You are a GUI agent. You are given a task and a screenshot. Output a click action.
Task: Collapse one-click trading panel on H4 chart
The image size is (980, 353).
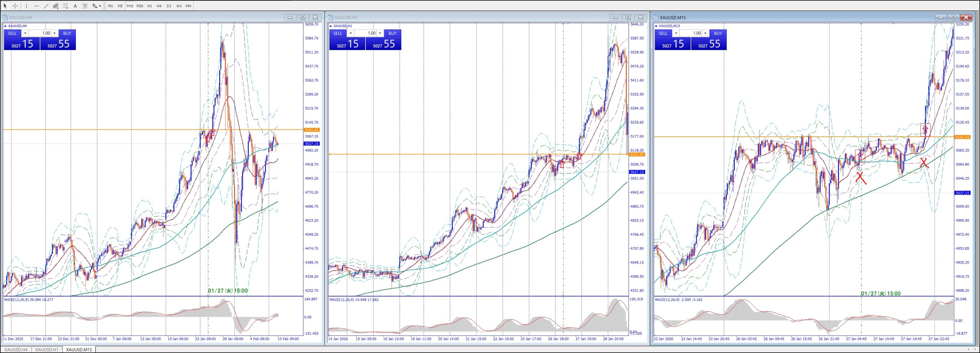[x=5, y=26]
